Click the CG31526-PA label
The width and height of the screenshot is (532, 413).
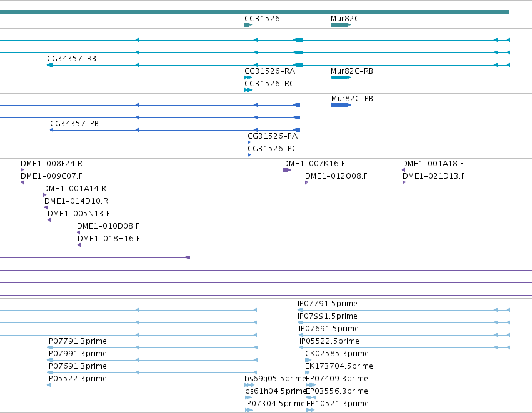click(x=273, y=136)
